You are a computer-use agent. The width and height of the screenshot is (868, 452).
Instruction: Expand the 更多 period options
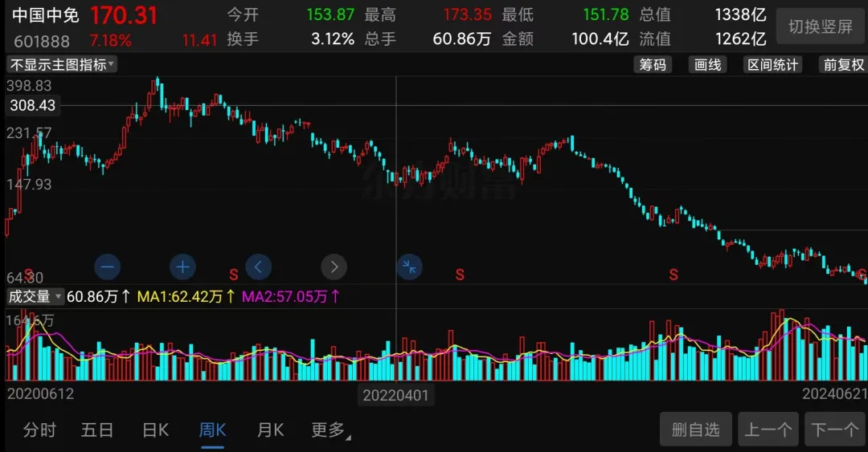pos(330,430)
